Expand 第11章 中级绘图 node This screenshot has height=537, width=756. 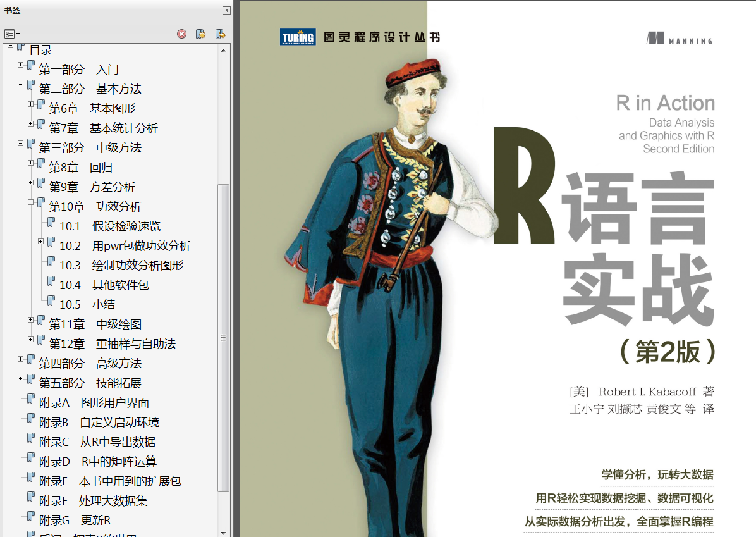point(30,320)
